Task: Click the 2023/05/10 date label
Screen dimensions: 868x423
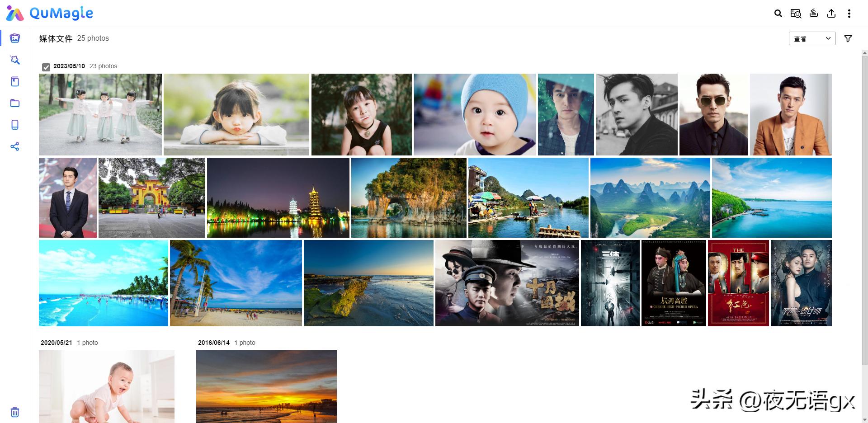Action: [69, 66]
